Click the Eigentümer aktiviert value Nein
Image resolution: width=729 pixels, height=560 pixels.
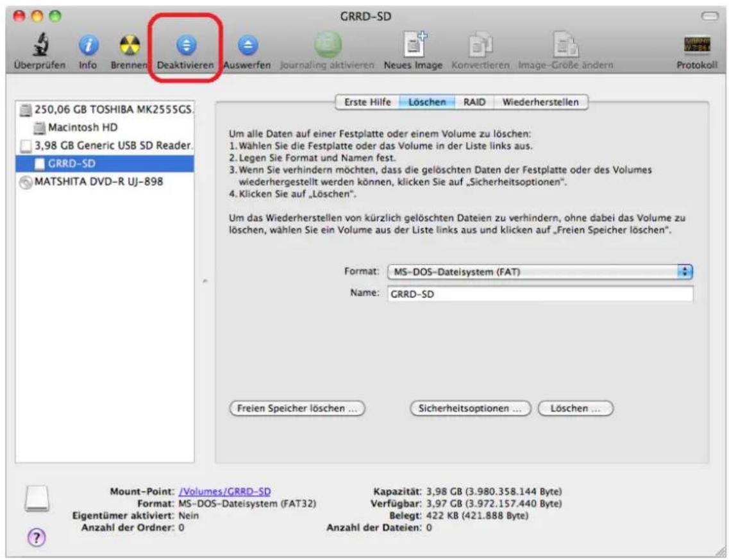[x=189, y=516]
